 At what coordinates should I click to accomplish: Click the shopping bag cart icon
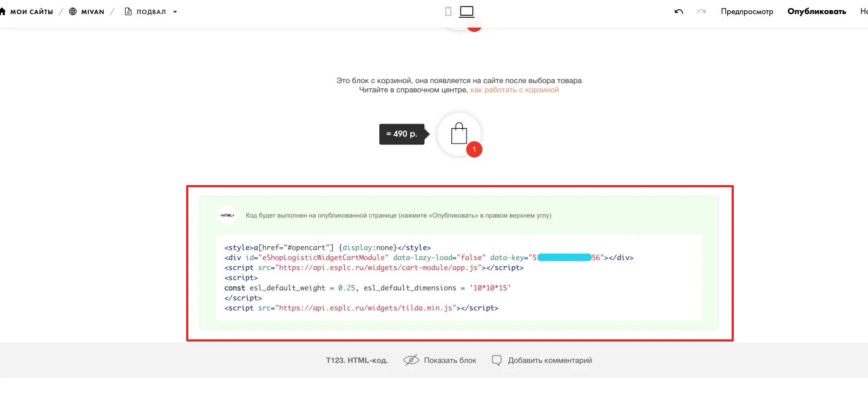coord(459,134)
